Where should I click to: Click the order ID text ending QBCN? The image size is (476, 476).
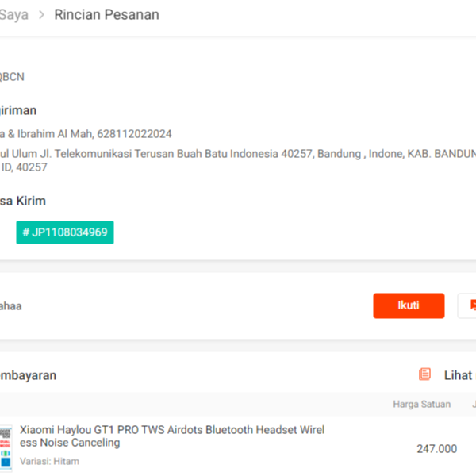point(12,77)
